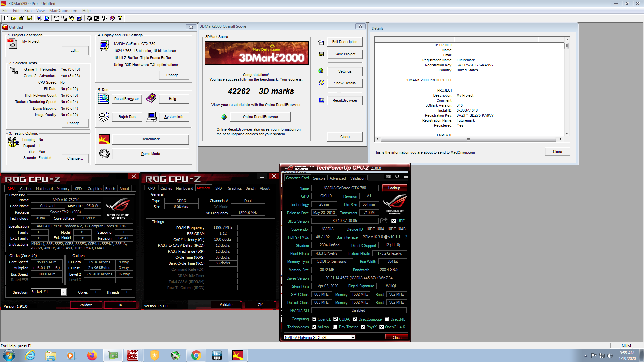Toggle the OpenGL 4.6 checkbox
This screenshot has width=644, height=362.
tap(381, 327)
